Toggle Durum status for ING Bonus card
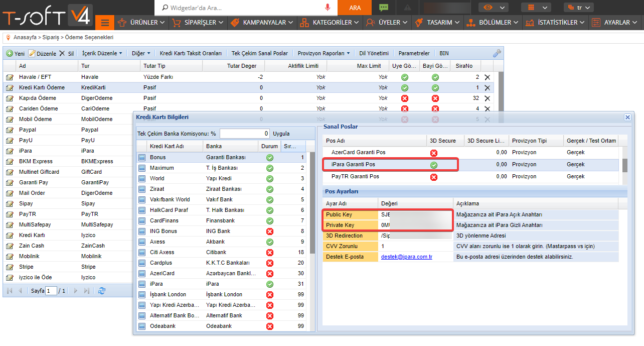The image size is (644, 346). coord(270,232)
